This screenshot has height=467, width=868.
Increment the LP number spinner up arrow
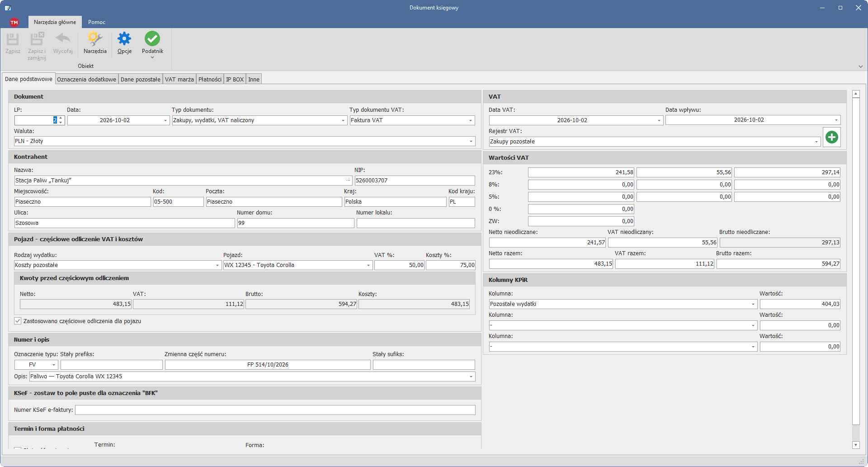61,118
